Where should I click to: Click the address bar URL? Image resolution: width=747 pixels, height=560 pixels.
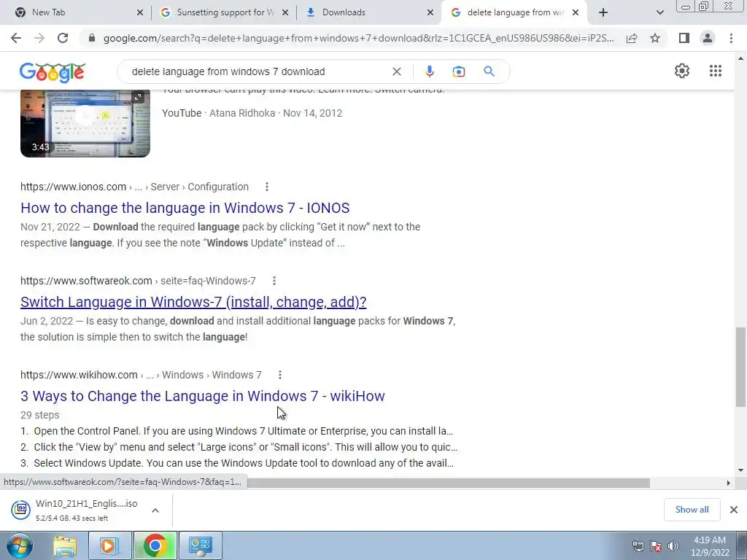358,38
